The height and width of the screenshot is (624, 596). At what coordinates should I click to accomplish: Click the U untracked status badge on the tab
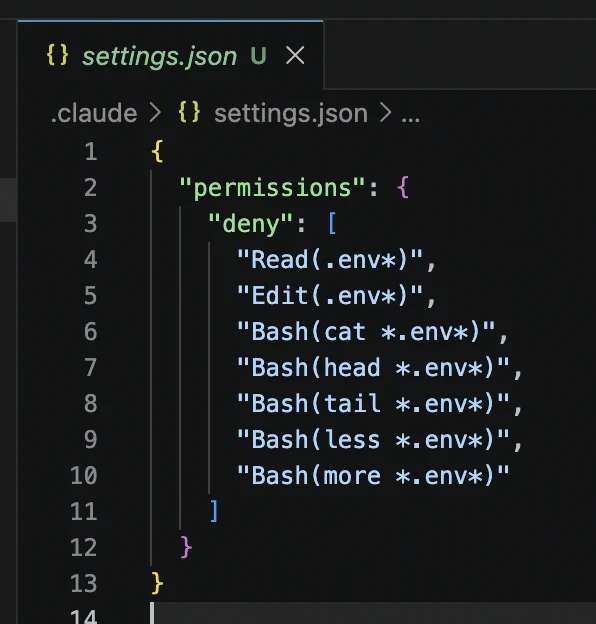(258, 55)
